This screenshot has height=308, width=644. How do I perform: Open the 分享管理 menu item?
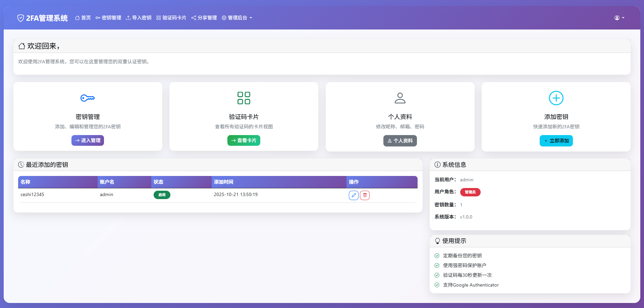[x=204, y=18]
